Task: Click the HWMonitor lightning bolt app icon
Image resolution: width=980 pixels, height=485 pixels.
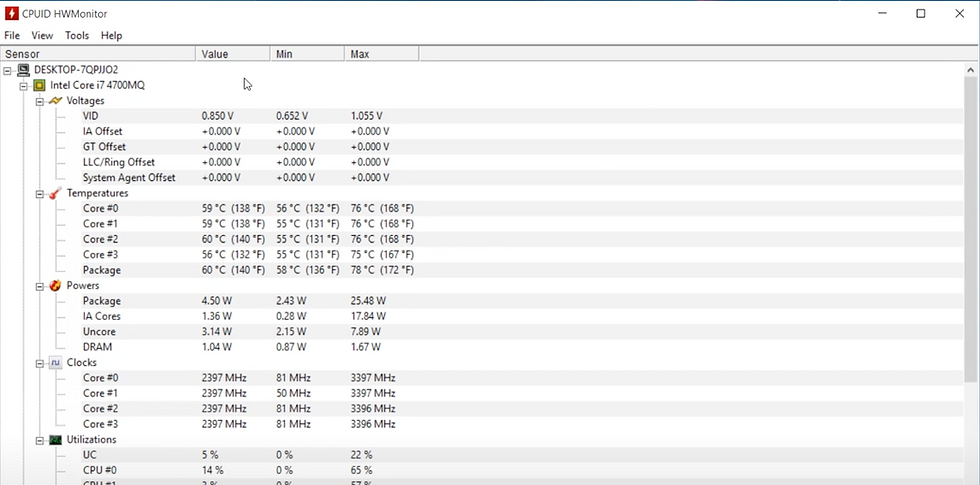Action: [x=11, y=13]
